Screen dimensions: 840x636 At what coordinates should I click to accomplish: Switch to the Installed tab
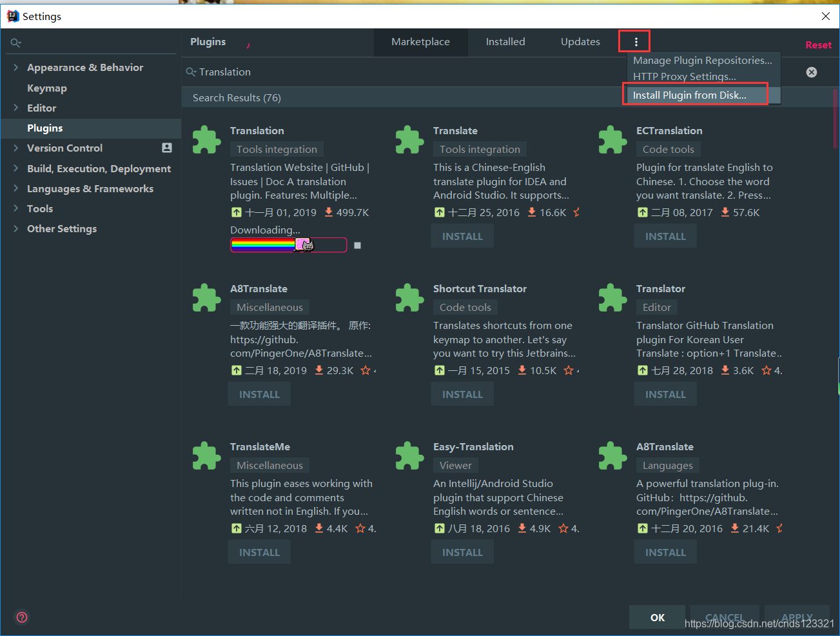[x=505, y=42]
